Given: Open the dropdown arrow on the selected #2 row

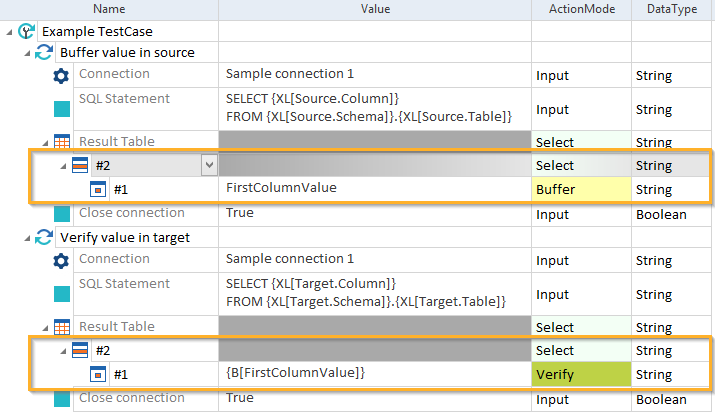Looking at the screenshot, I should click(208, 165).
